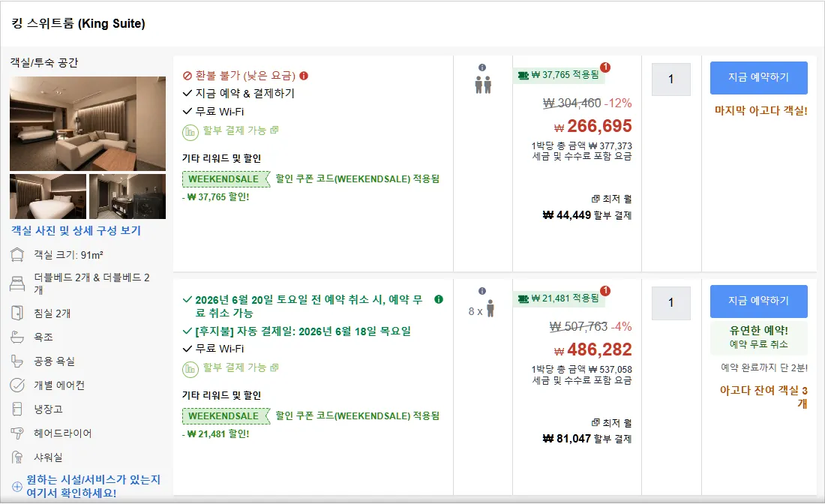
Task: Click the popup icon beside 최저 월 ₩ 44,449
Action: (x=595, y=199)
